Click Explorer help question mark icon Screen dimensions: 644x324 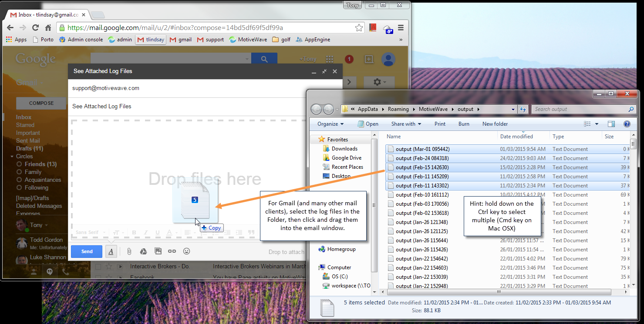pos(627,124)
